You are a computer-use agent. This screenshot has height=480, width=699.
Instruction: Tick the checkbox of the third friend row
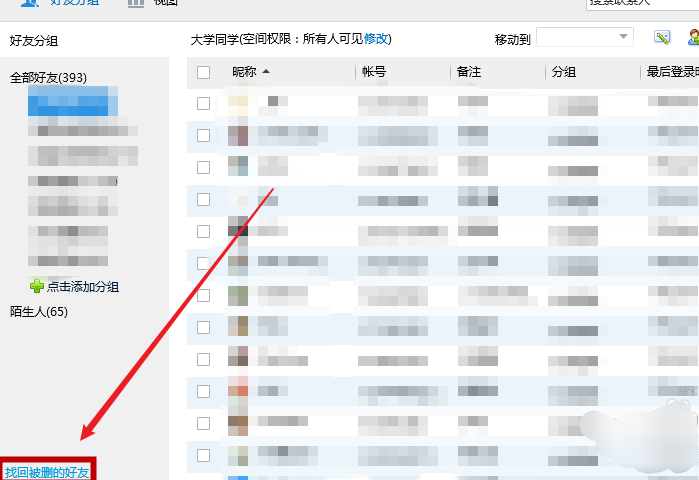(203, 167)
